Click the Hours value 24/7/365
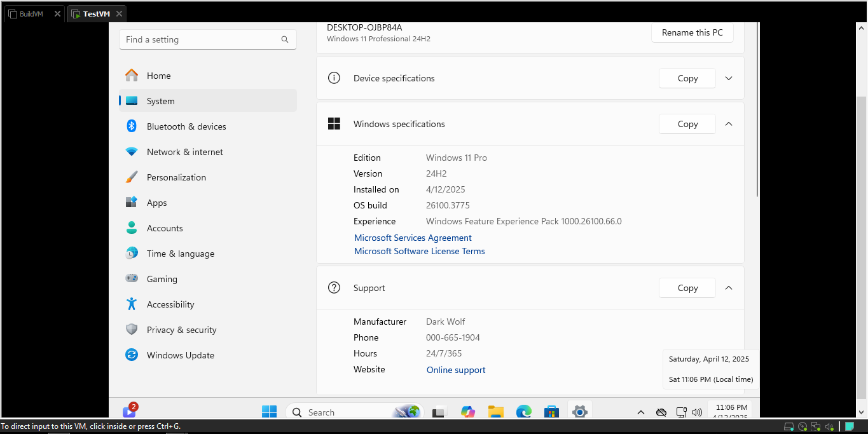Image resolution: width=868 pixels, height=434 pixels. point(444,353)
